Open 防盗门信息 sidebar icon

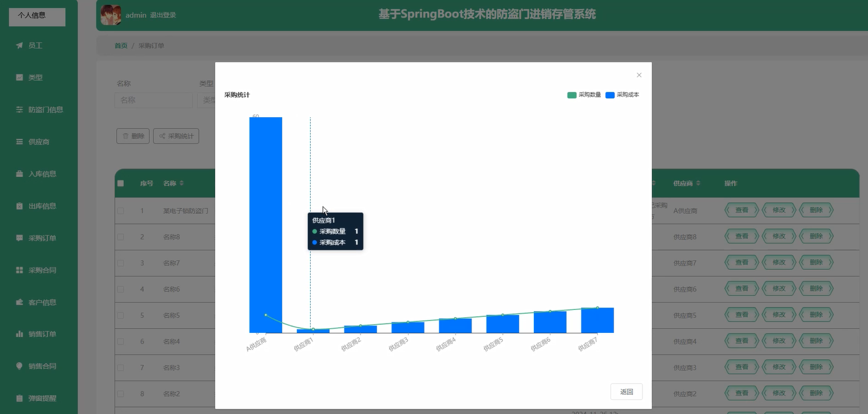click(19, 109)
